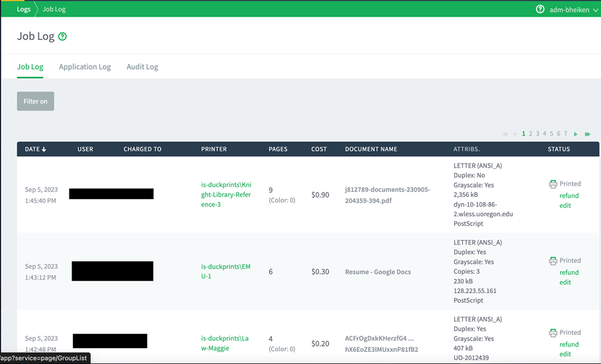Click the UO-2012439 attribute text
This screenshot has width=601, height=364.
coord(471,358)
